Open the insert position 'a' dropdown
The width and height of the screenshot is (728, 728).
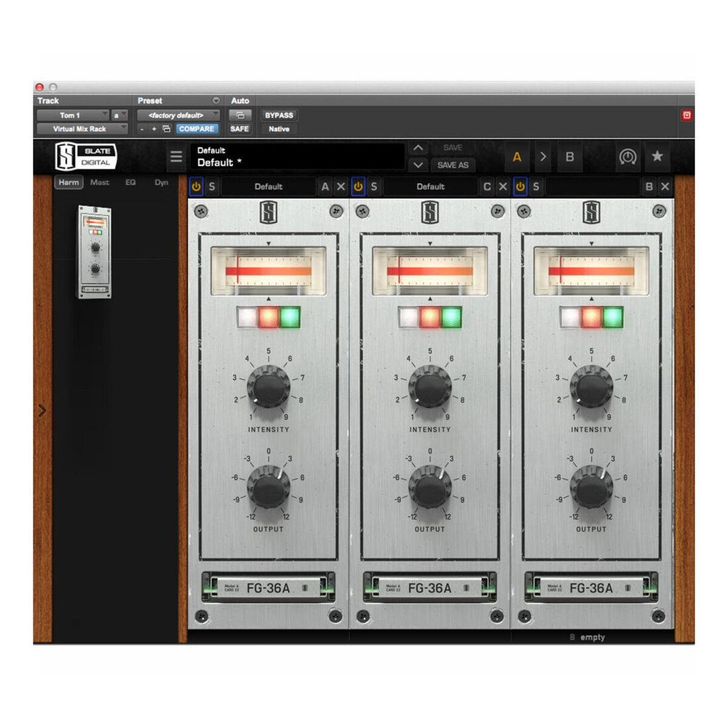[x=120, y=115]
